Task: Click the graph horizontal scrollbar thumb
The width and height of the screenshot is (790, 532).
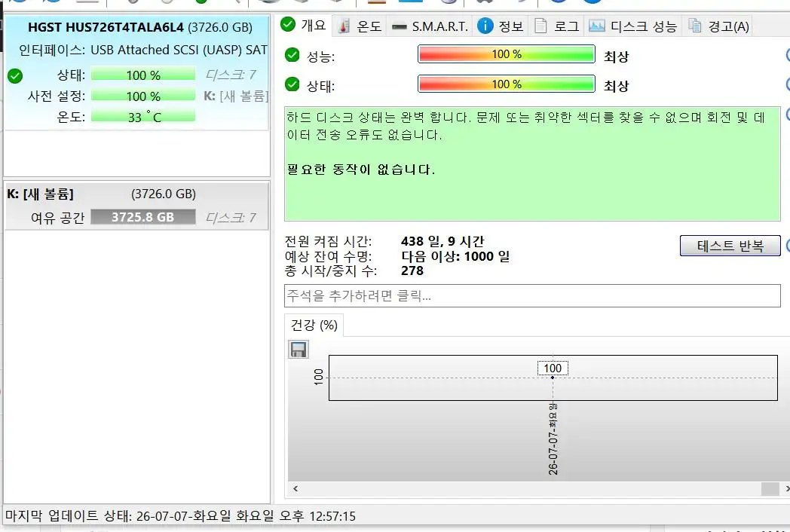Action: click(770, 489)
